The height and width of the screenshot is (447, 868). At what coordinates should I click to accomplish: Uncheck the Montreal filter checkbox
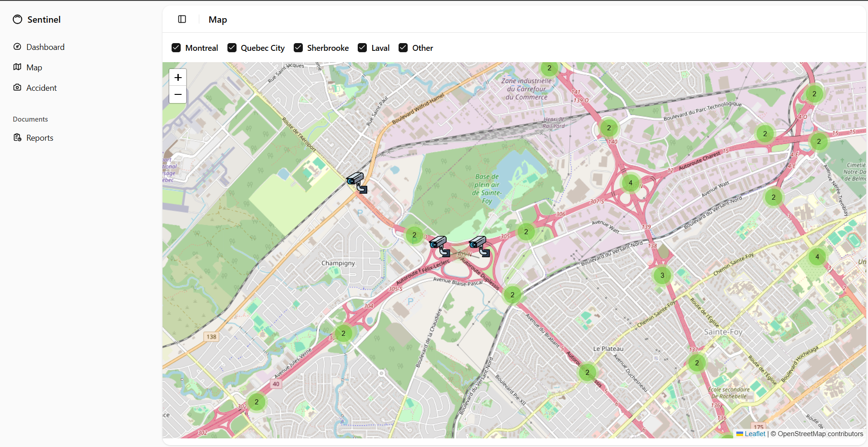tap(176, 48)
